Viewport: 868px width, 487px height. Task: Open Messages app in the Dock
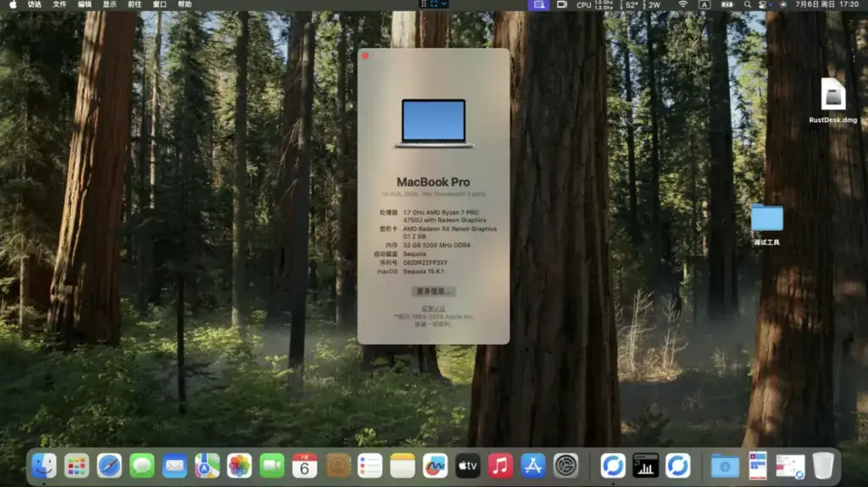142,466
